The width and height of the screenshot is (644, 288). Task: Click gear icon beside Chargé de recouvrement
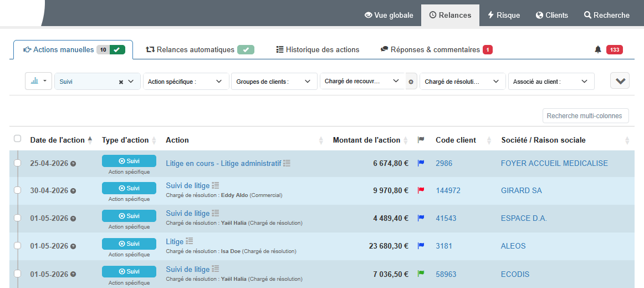pos(411,82)
